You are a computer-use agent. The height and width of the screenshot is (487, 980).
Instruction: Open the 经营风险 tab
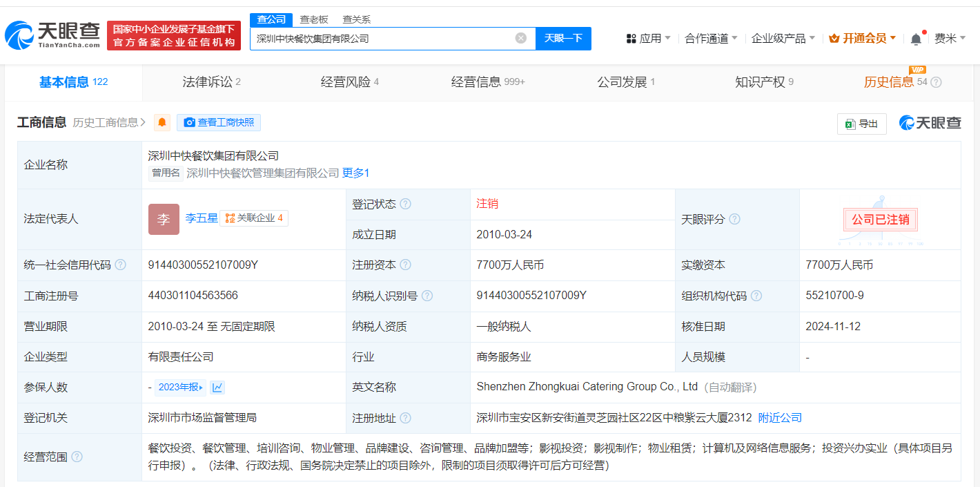(350, 82)
